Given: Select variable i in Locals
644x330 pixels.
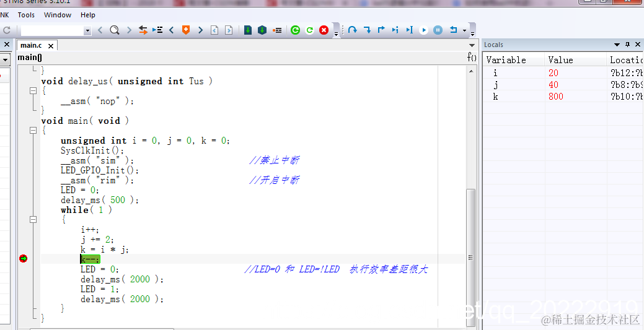Looking at the screenshot, I should click(x=495, y=73).
